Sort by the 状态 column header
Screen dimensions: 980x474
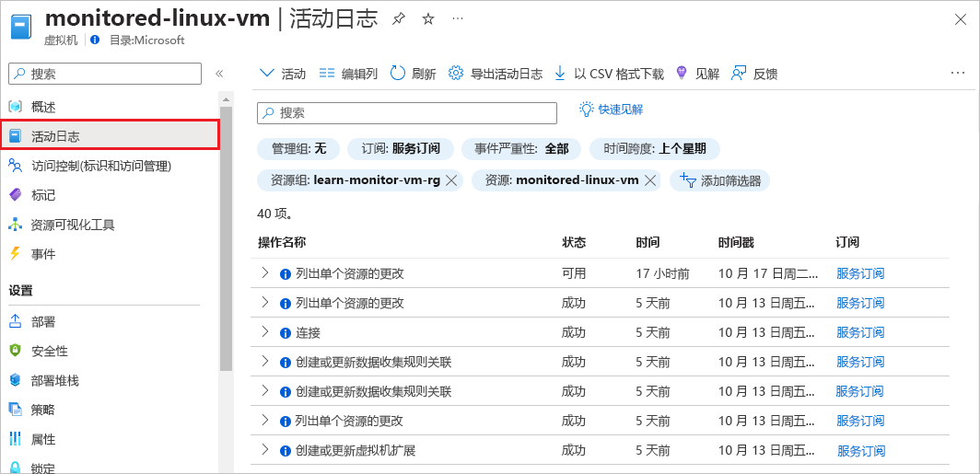coord(574,242)
